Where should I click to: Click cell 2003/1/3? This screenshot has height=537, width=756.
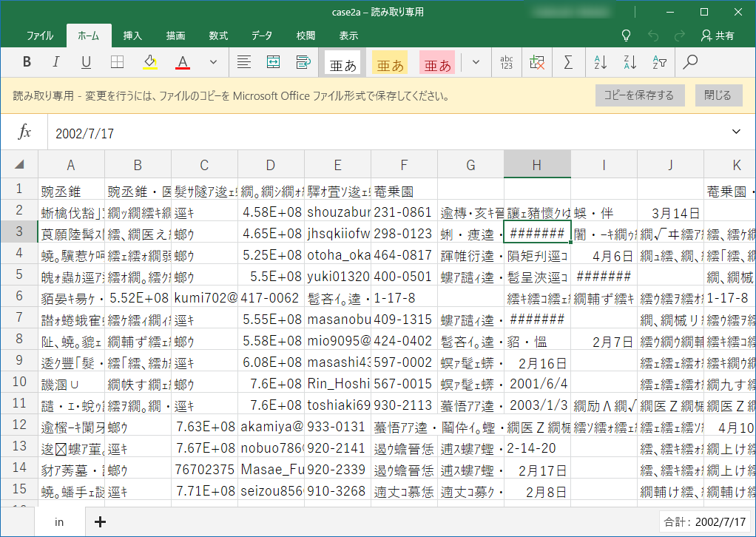point(537,405)
